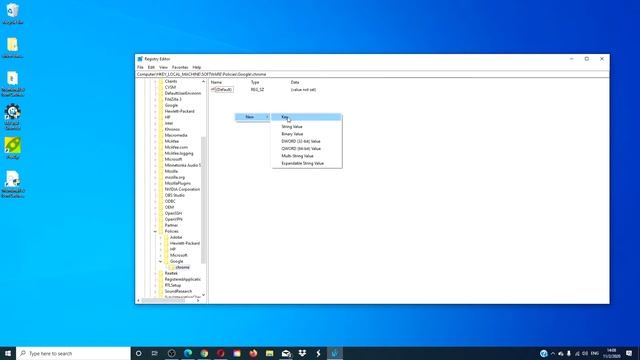The image size is (640, 360).
Task: Open the yellow folder desktop icon
Action: 13,48
